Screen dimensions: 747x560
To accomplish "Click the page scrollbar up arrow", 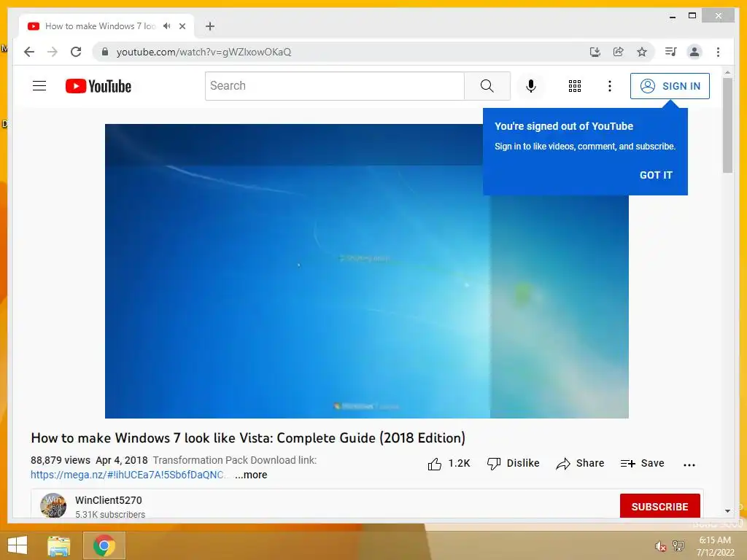I will (727, 72).
